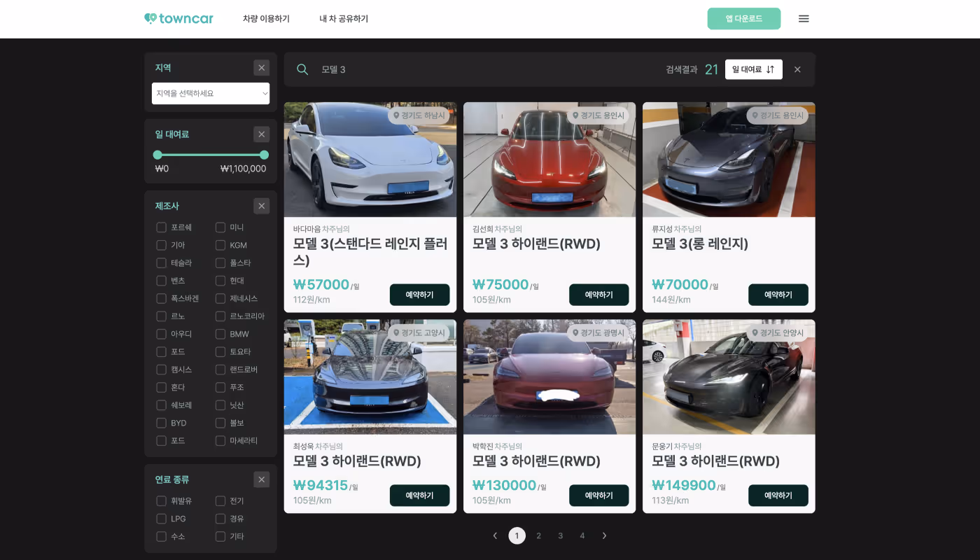Viewport: 980px width, 560px height.
Task: Check the 볼보 manufacturer box
Action: pyautogui.click(x=220, y=423)
